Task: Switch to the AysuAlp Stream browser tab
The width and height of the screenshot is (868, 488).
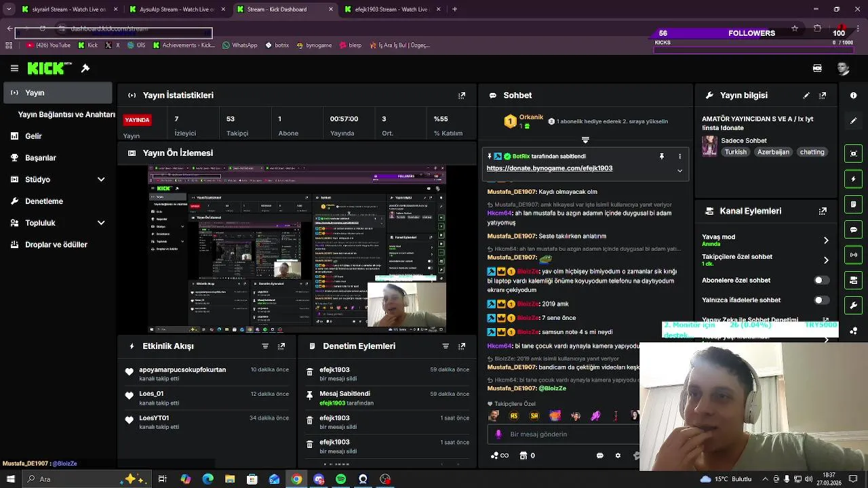Action: point(176,9)
